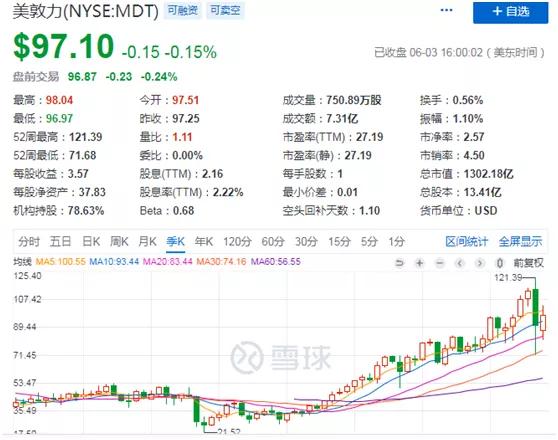Click the 可融资 tag
The image size is (558, 440).
click(x=183, y=11)
